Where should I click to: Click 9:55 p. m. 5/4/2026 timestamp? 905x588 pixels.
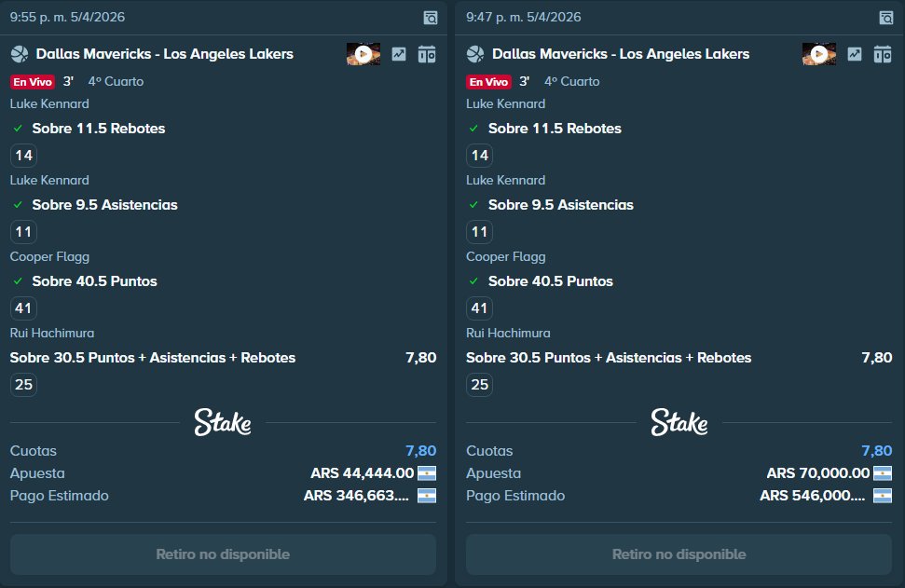67,18
